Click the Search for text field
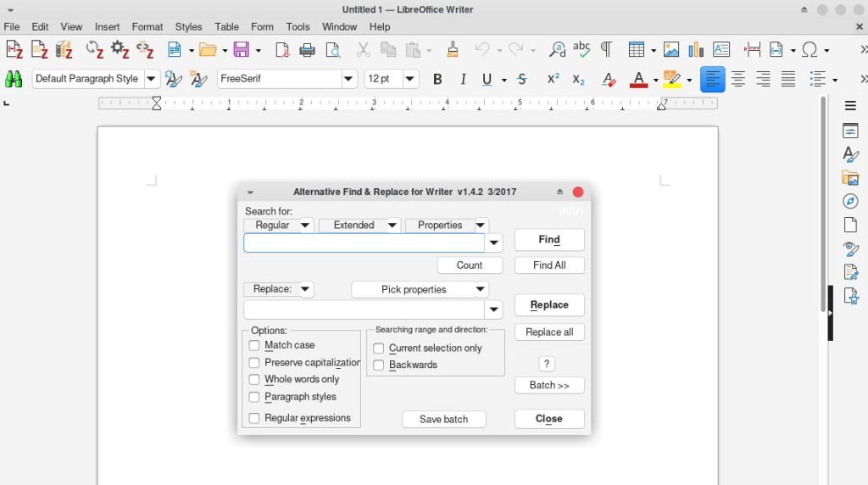Viewport: 868px width, 485px height. point(364,242)
